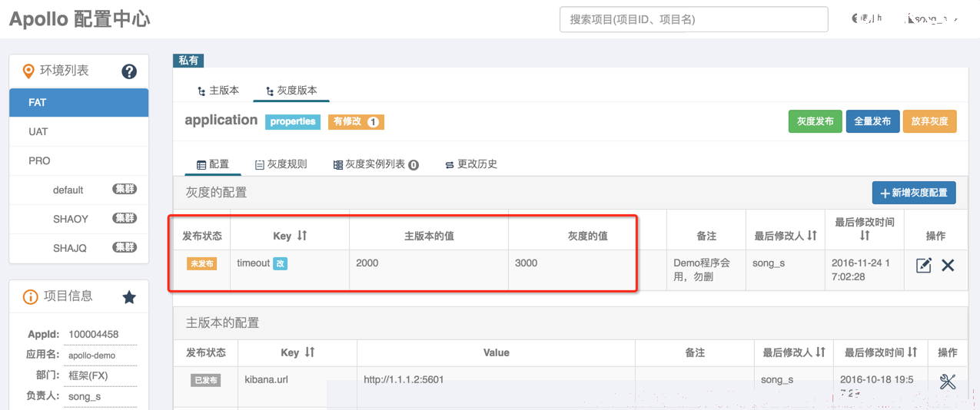Click the AppId value 100004458
Viewport: 980px width, 410px height.
[94, 334]
